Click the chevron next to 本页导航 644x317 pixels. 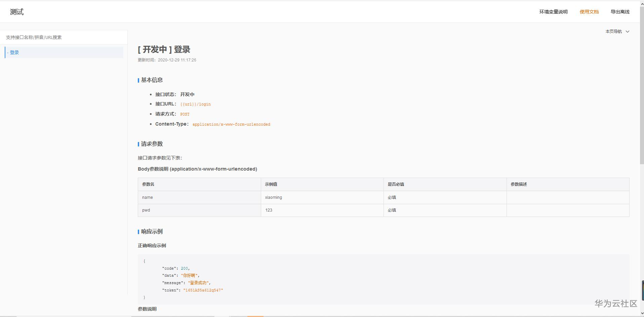pyautogui.click(x=627, y=32)
